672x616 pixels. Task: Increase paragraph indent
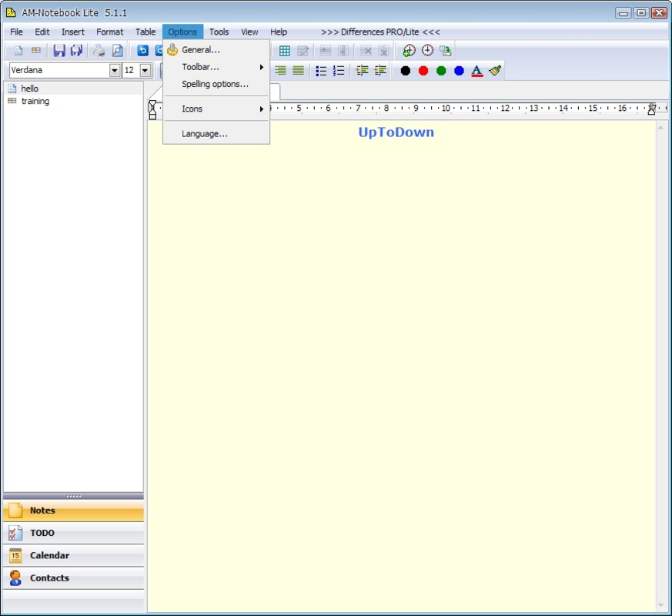(380, 70)
